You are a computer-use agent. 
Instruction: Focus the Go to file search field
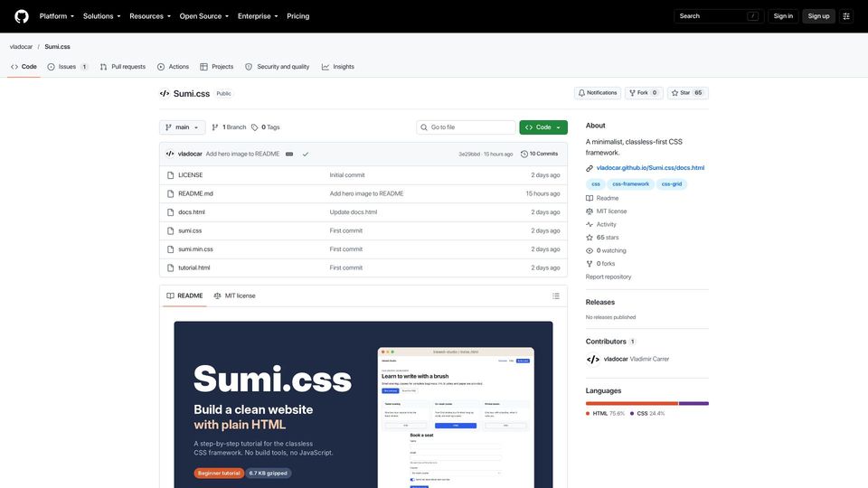[x=466, y=127]
